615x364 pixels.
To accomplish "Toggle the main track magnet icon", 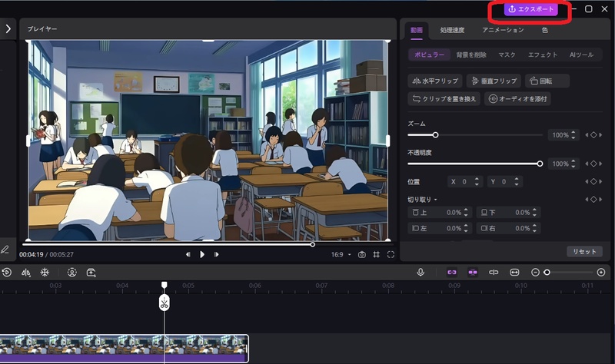I will pyautogui.click(x=452, y=273).
